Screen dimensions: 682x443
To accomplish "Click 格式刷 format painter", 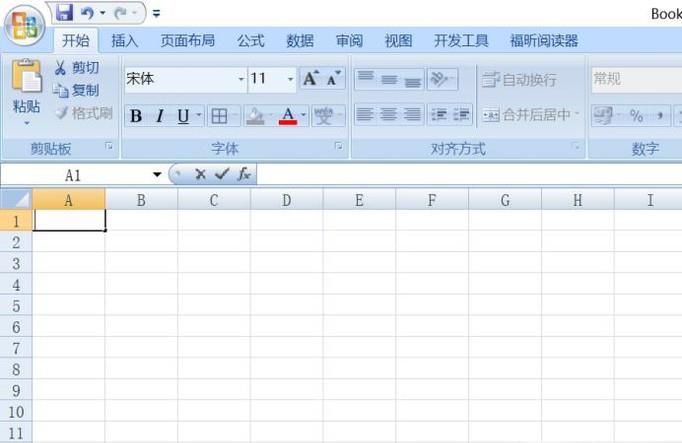I will pos(84,113).
